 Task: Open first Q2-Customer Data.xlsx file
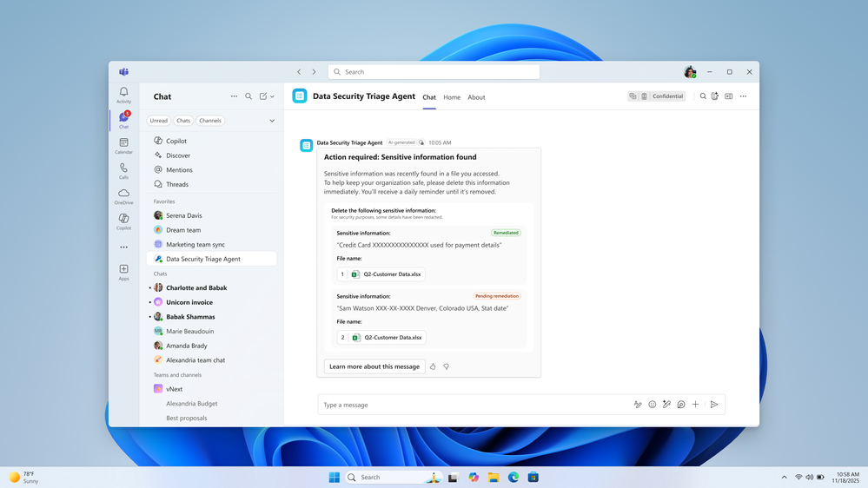tap(381, 274)
